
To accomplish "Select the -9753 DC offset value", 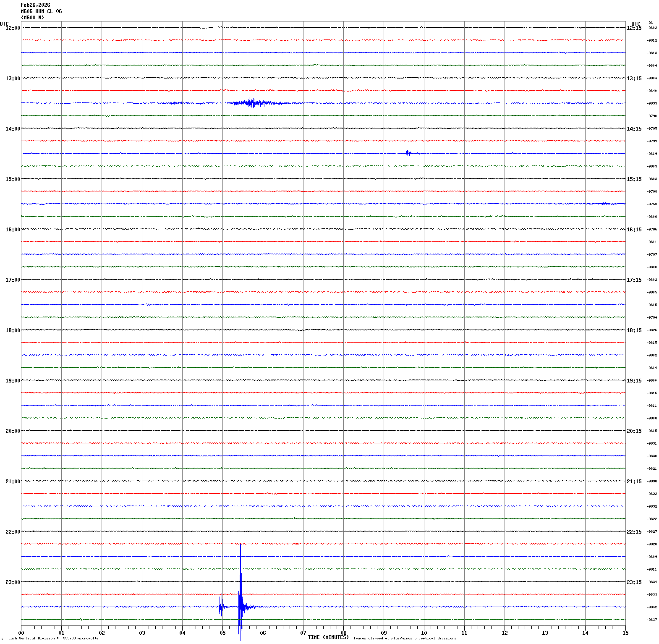I will (x=652, y=204).
